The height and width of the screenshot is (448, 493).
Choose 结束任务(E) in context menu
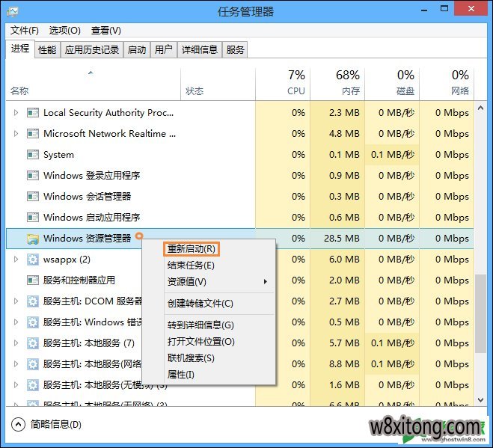coord(191,266)
